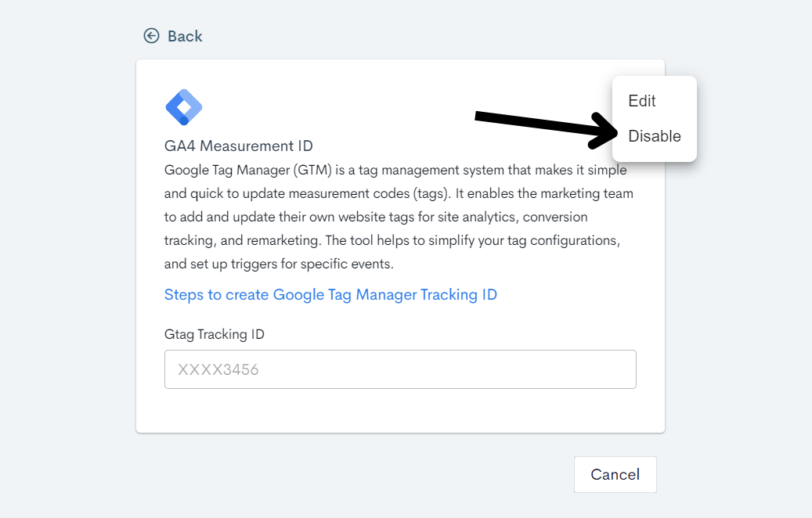Choose Disable from the popup menu

[655, 136]
